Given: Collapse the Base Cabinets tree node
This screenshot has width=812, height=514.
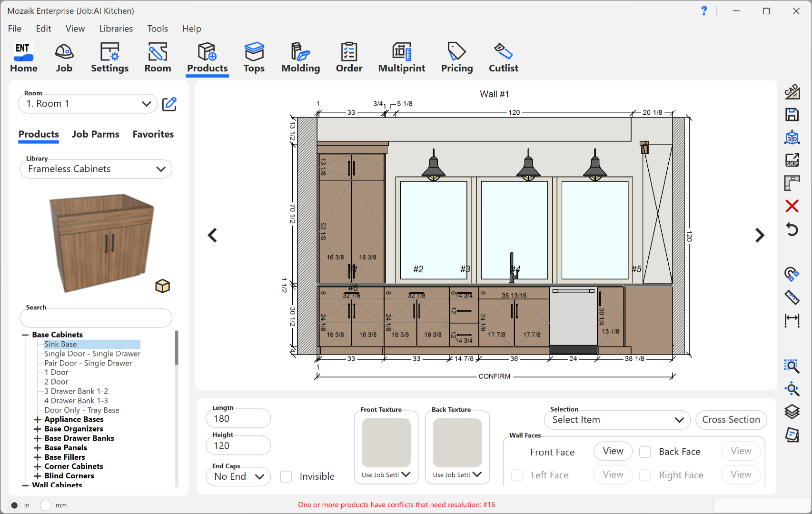Looking at the screenshot, I should click(x=25, y=335).
